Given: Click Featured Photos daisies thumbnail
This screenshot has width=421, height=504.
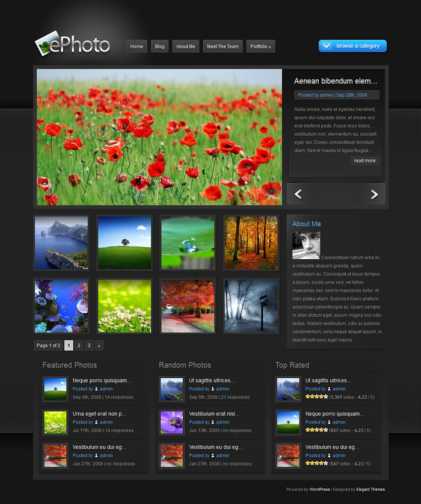Looking at the screenshot, I should tap(55, 422).
